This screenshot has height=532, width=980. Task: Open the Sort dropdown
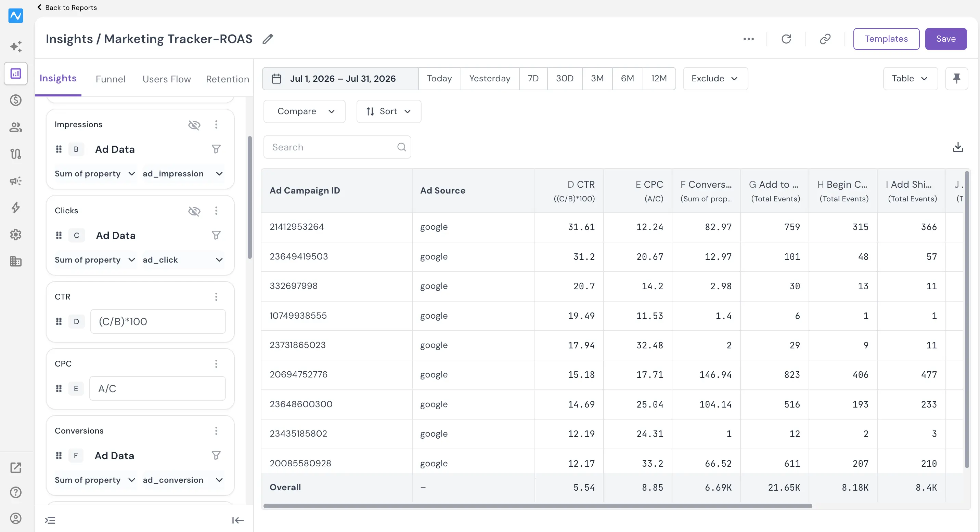click(389, 111)
